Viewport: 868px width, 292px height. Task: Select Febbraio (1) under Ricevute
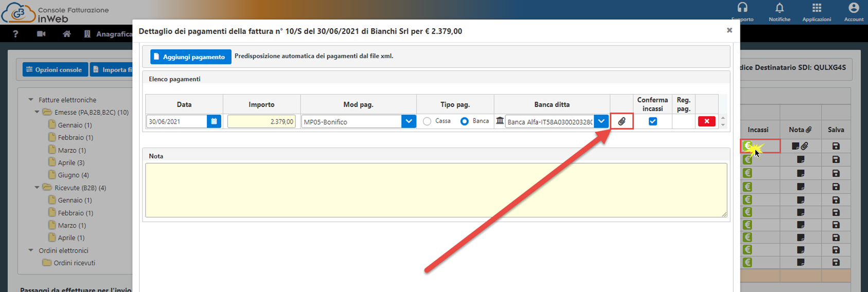coord(76,213)
